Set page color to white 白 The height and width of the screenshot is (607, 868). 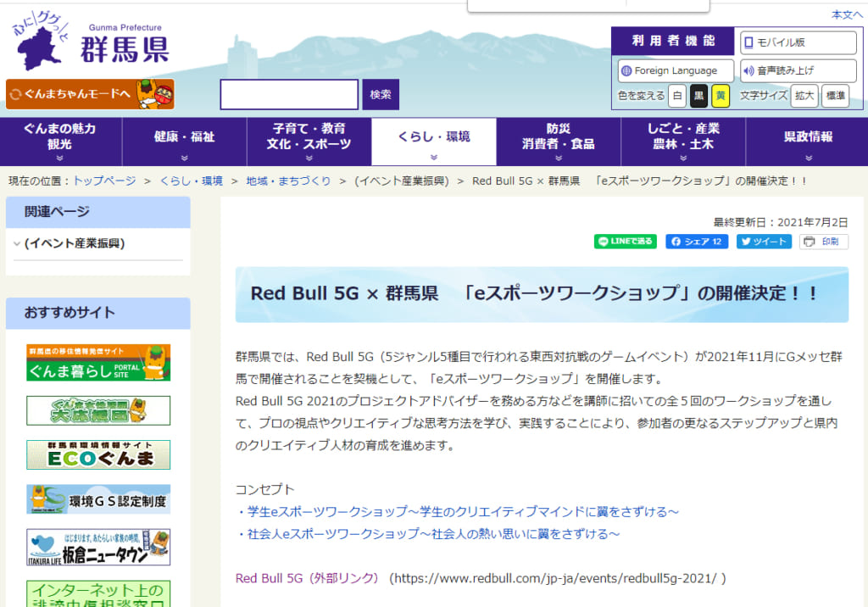click(x=677, y=96)
